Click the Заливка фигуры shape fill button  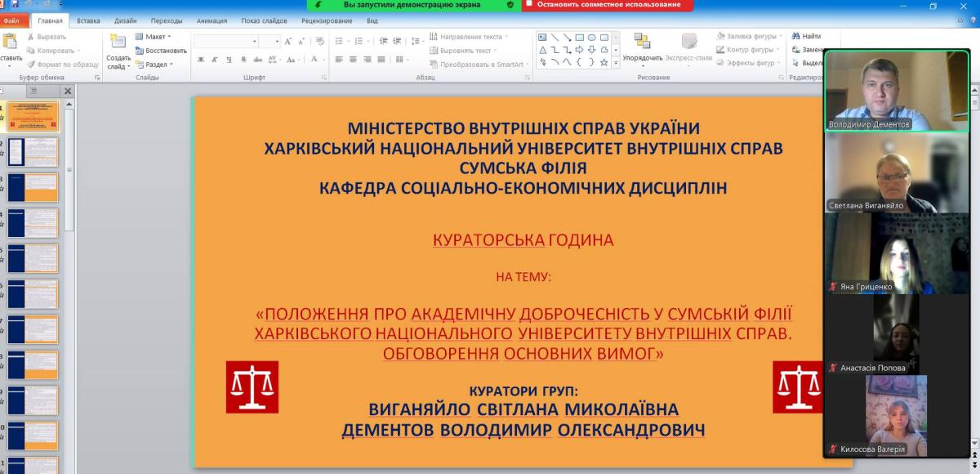tap(745, 36)
